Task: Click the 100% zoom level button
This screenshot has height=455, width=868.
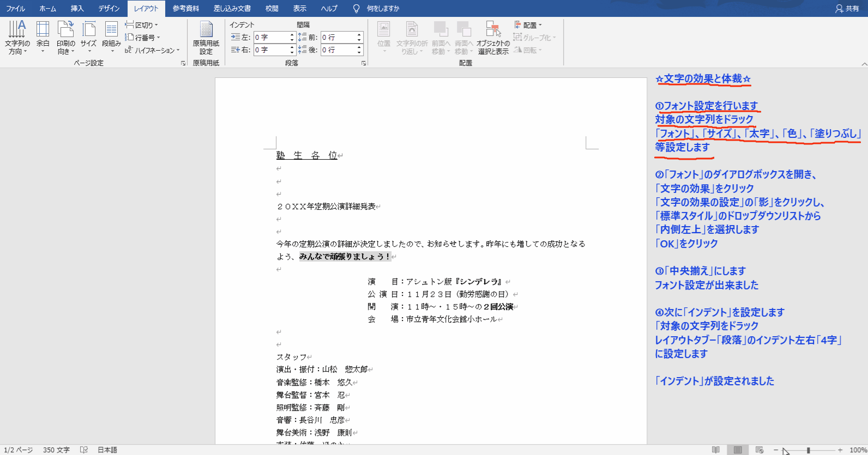Action: pyautogui.click(x=858, y=450)
